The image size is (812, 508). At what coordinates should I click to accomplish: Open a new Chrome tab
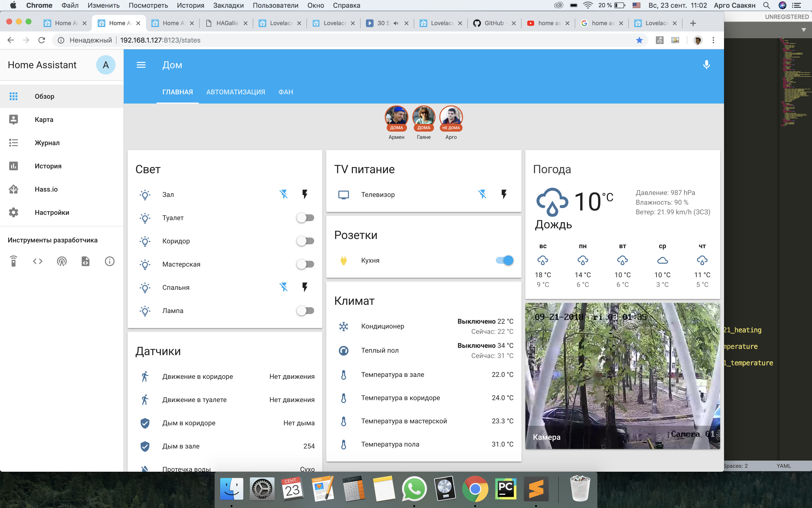pyautogui.click(x=693, y=23)
